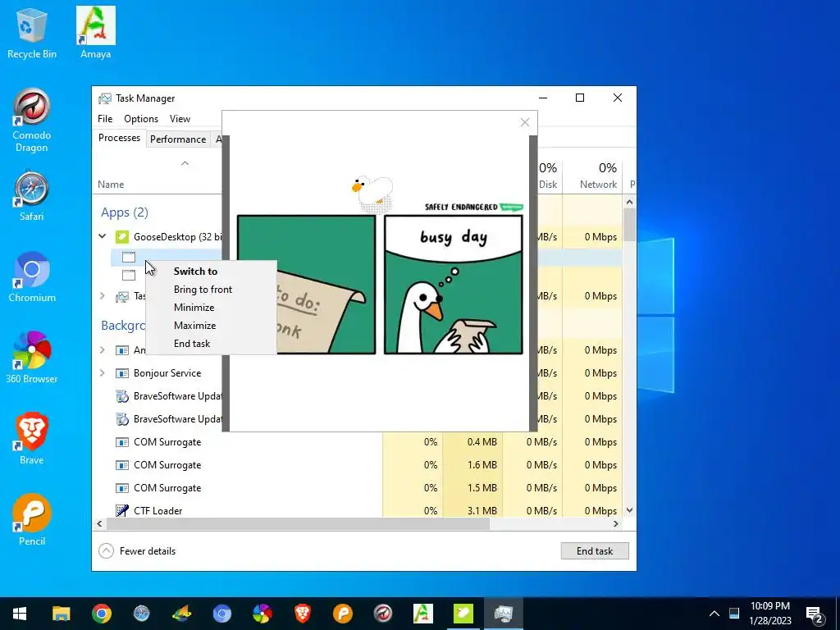The height and width of the screenshot is (630, 840).
Task: Open the Recycle Bin desktop icon
Action: coord(32,33)
